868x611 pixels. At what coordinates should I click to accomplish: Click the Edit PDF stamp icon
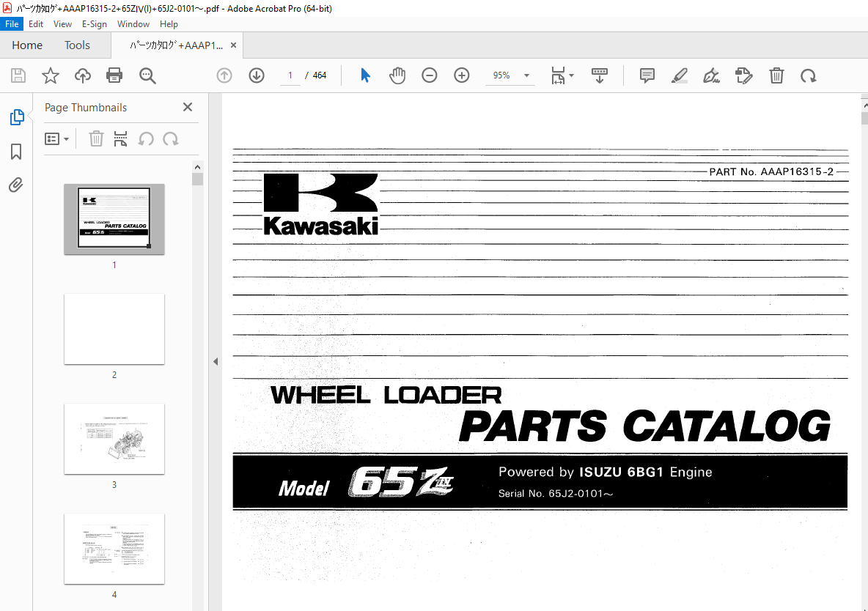point(743,75)
